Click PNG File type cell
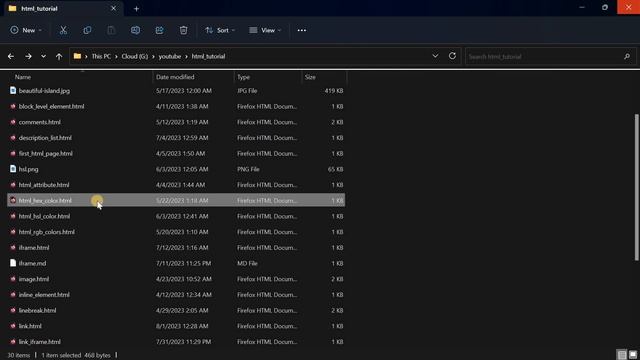 [x=248, y=169]
